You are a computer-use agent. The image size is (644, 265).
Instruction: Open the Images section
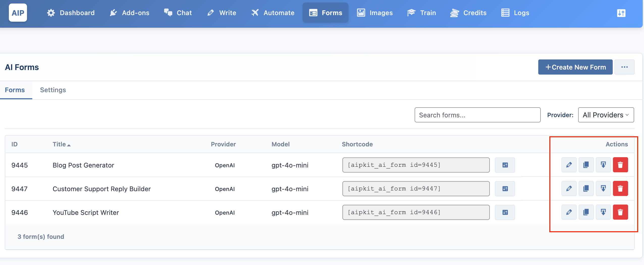tap(375, 13)
